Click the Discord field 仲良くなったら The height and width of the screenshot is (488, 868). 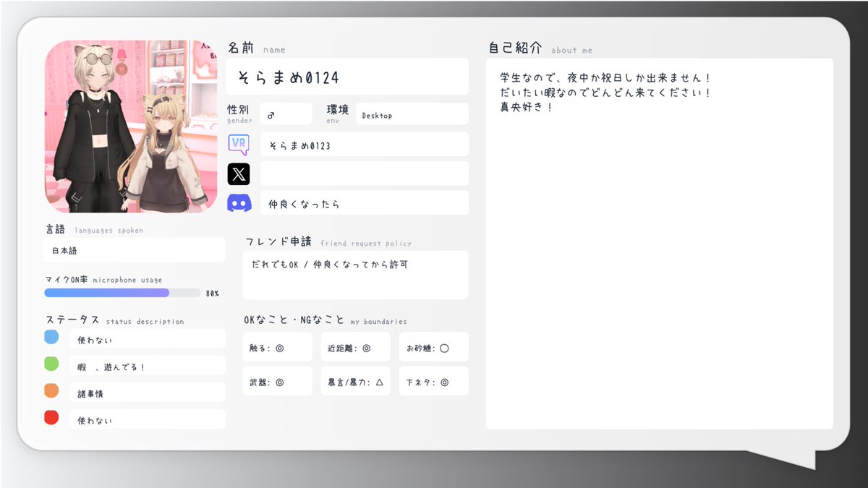[x=365, y=203]
